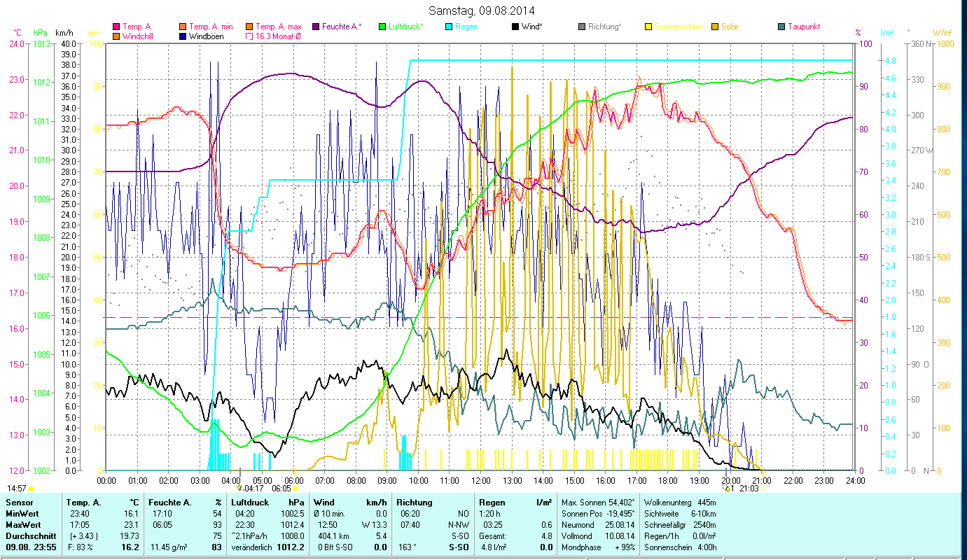Click the '1:20 h' rain duration
The width and height of the screenshot is (967, 560).
pyautogui.click(x=490, y=514)
